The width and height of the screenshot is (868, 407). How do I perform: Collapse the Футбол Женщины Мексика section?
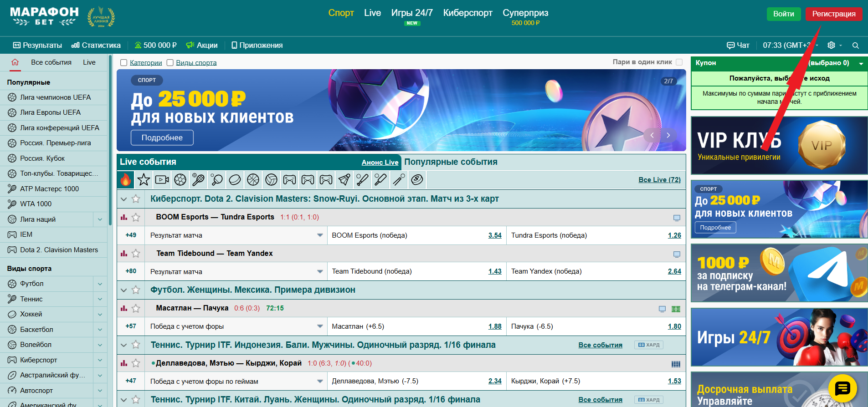pos(123,290)
